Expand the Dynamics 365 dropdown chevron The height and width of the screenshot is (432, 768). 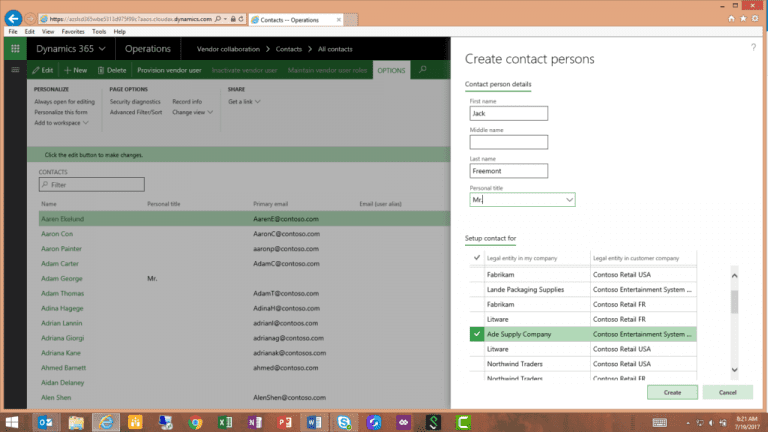tap(102, 49)
